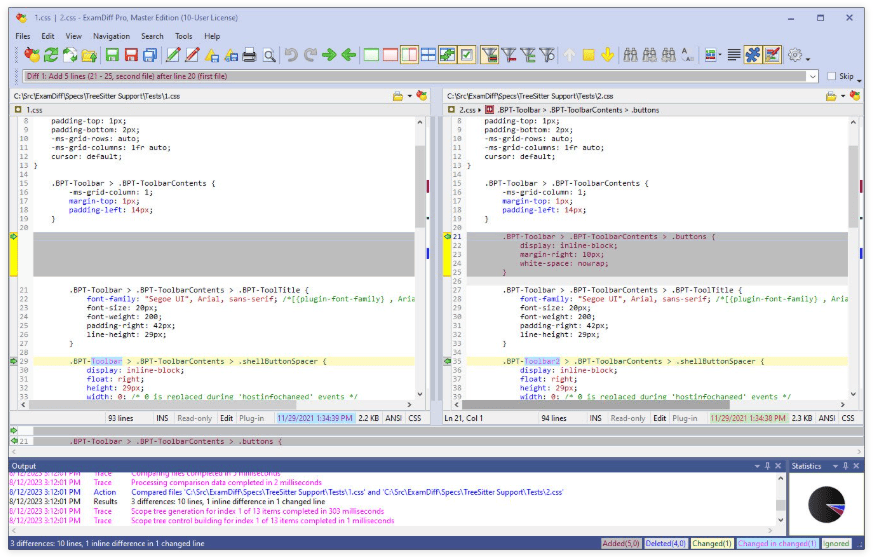
Task: Open the Tools menu
Action: (184, 36)
